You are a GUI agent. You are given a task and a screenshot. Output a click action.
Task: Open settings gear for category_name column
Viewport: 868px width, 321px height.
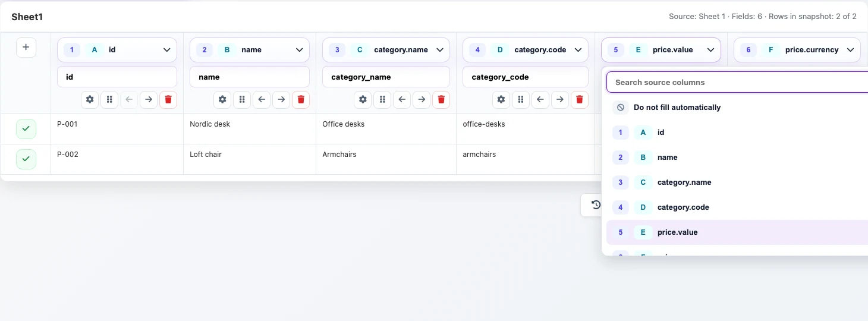(x=363, y=100)
